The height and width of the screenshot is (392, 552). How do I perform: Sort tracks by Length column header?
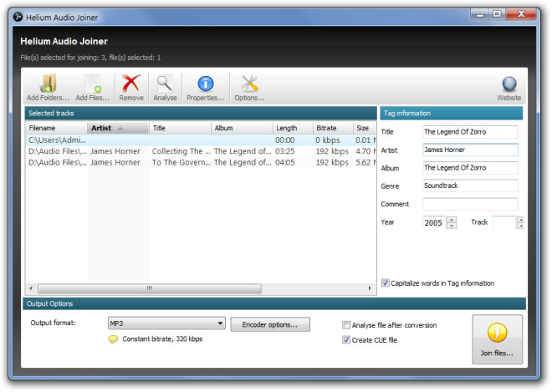point(293,128)
